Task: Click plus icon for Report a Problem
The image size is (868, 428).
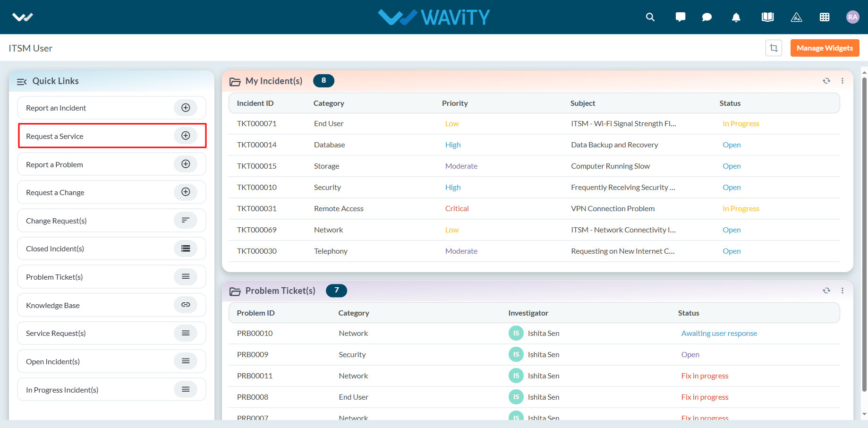Action: pos(186,164)
